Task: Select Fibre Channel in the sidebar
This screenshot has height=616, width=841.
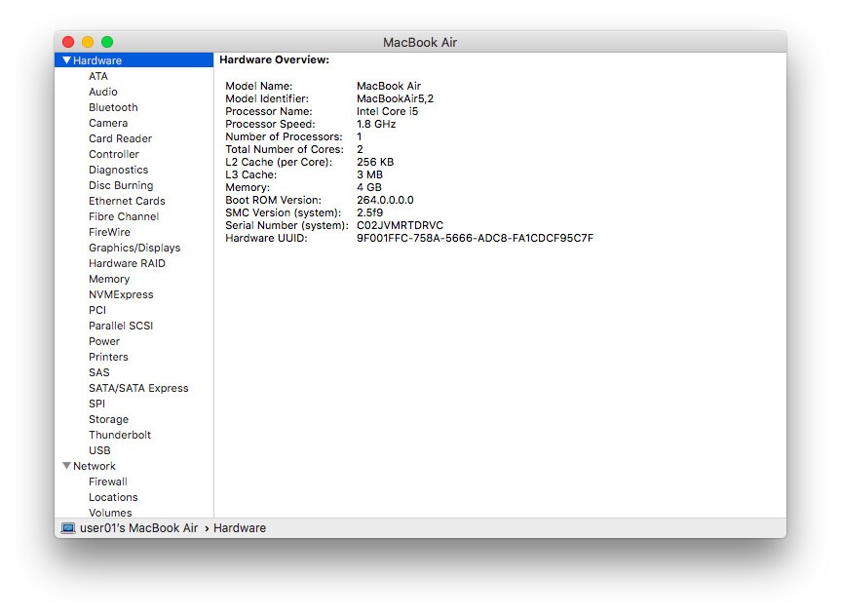Action: [x=124, y=216]
